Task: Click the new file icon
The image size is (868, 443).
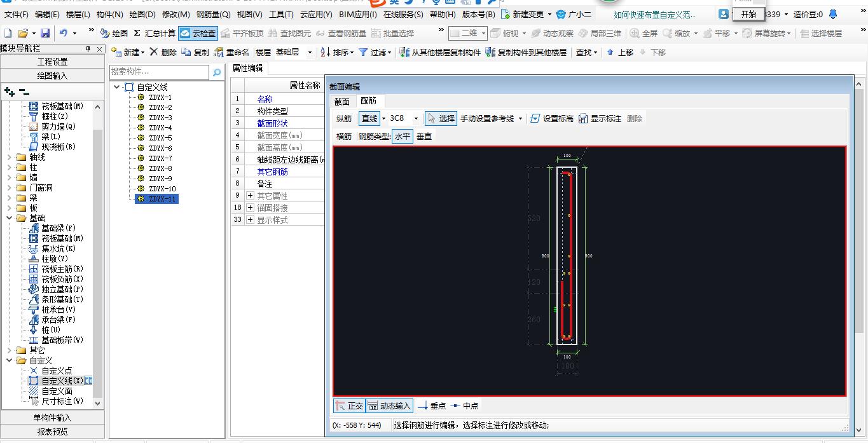Action: tap(8, 33)
